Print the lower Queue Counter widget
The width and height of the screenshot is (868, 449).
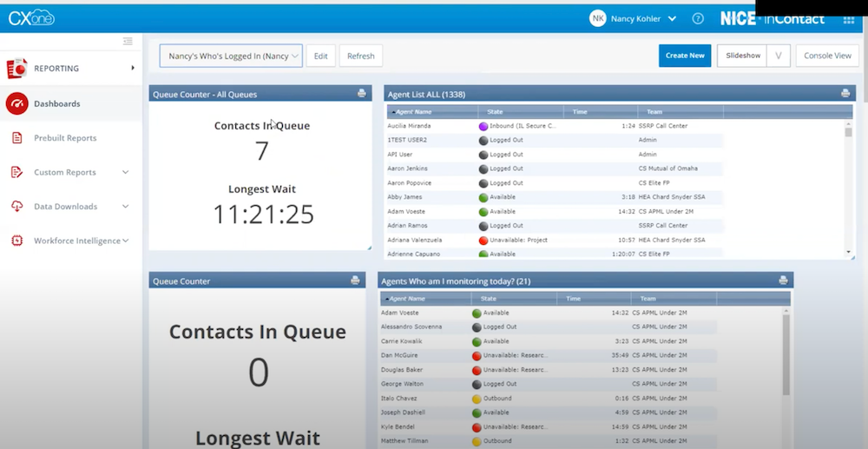coord(355,281)
